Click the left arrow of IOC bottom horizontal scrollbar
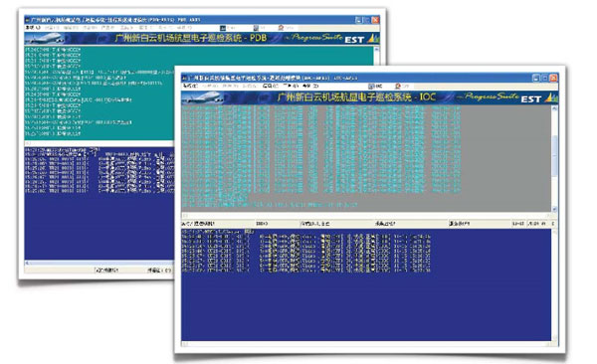 (x=185, y=344)
